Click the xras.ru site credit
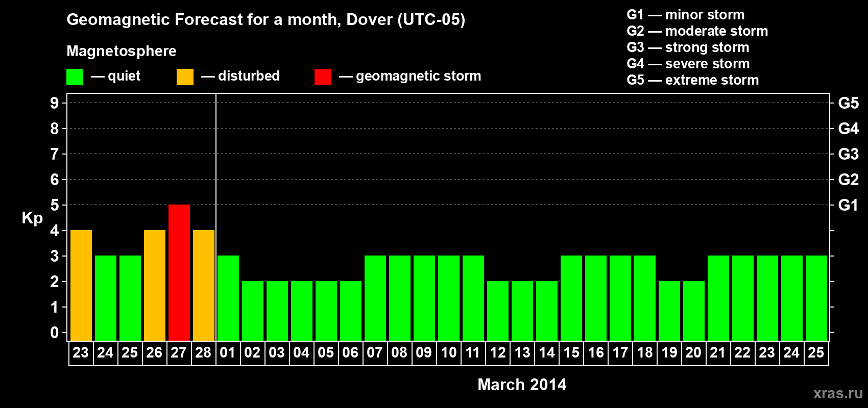The height and width of the screenshot is (408, 868). [838, 393]
